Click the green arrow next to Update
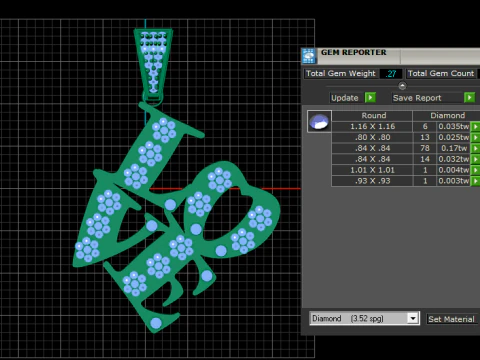This screenshot has width=480, height=360. [x=370, y=98]
